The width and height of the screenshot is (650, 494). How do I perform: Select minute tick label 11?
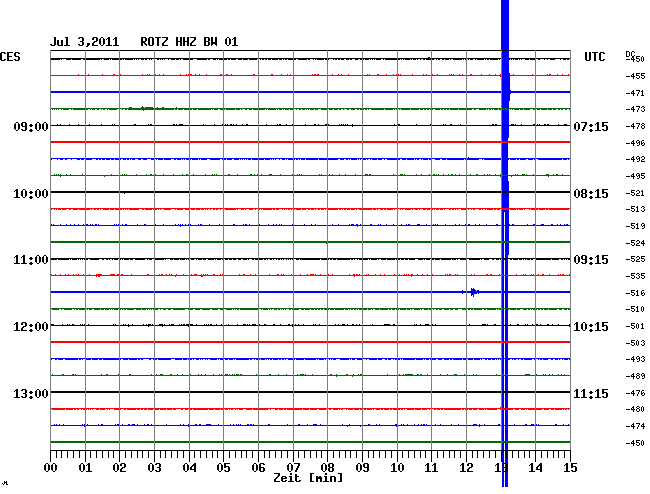coord(431,468)
